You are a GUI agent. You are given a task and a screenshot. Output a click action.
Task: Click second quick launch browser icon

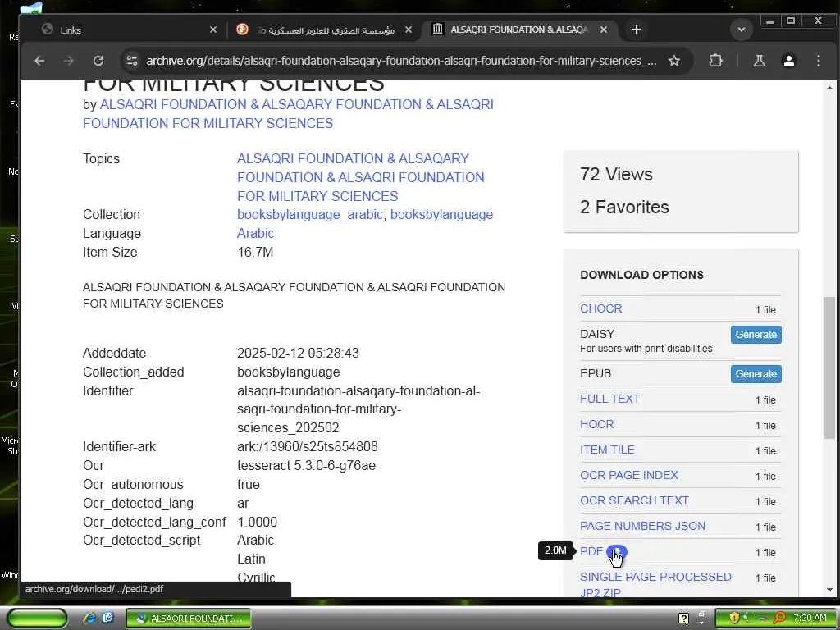107,619
